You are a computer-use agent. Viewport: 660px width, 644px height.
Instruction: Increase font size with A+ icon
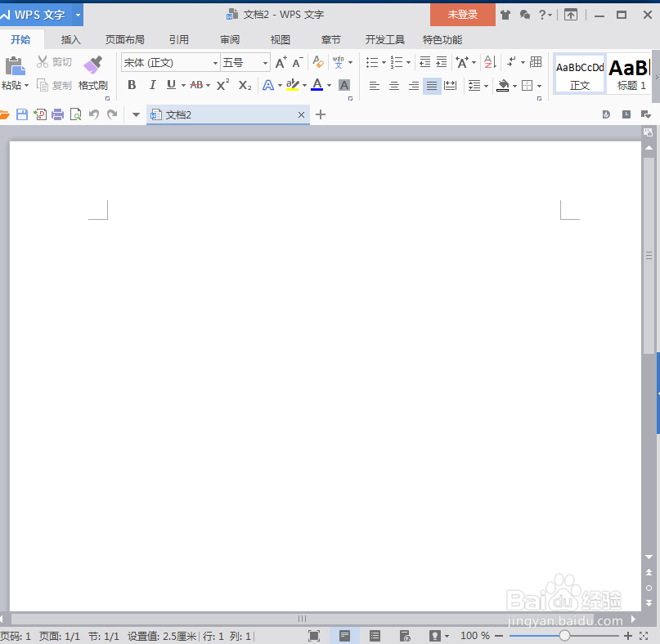(281, 63)
